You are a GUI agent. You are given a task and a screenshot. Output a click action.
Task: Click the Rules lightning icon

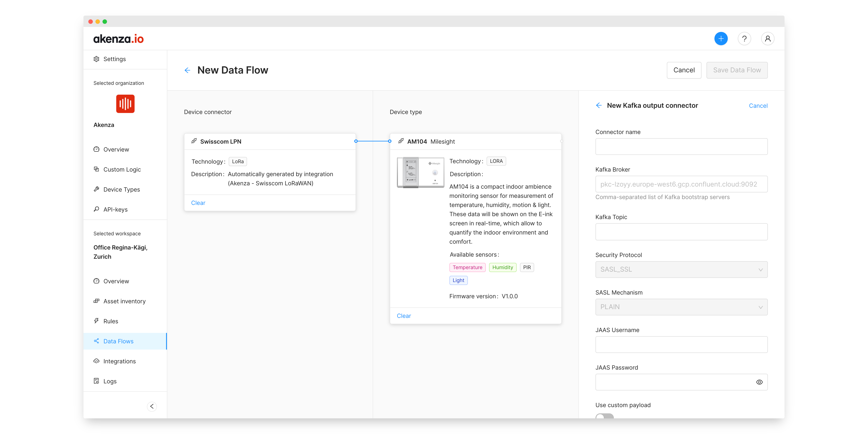point(96,321)
